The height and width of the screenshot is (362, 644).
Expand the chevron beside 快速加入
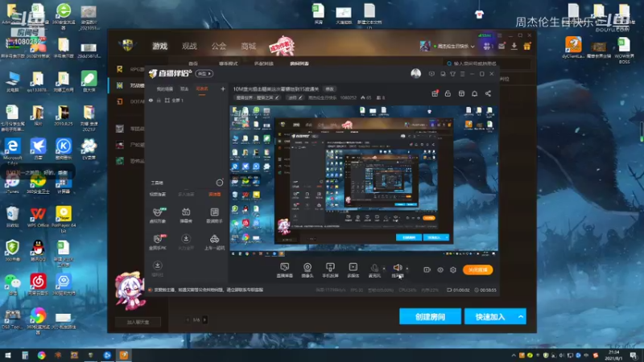click(521, 316)
